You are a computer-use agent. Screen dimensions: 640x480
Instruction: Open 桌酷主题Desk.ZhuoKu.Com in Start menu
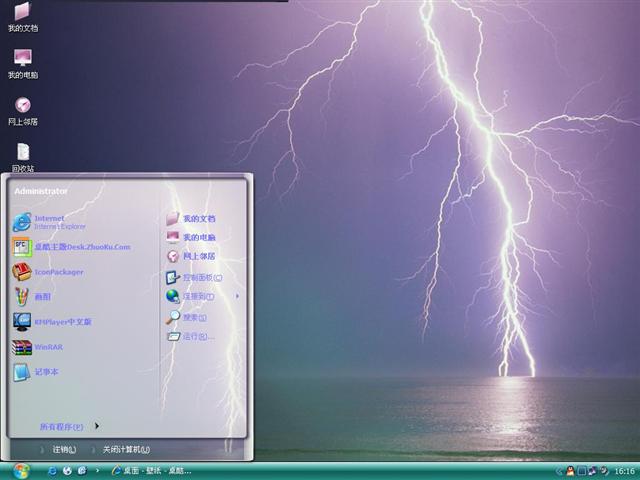click(71, 247)
